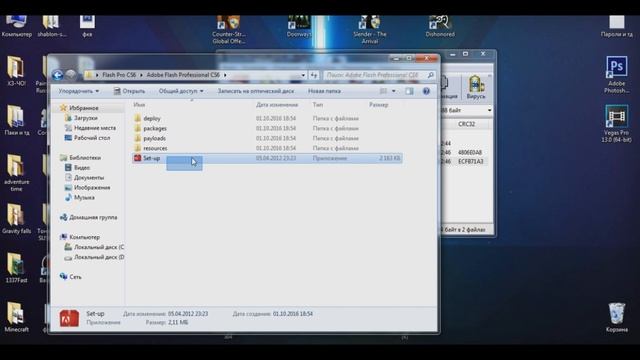Refresh the address bar location
The width and height of the screenshot is (640, 360).
click(x=313, y=75)
